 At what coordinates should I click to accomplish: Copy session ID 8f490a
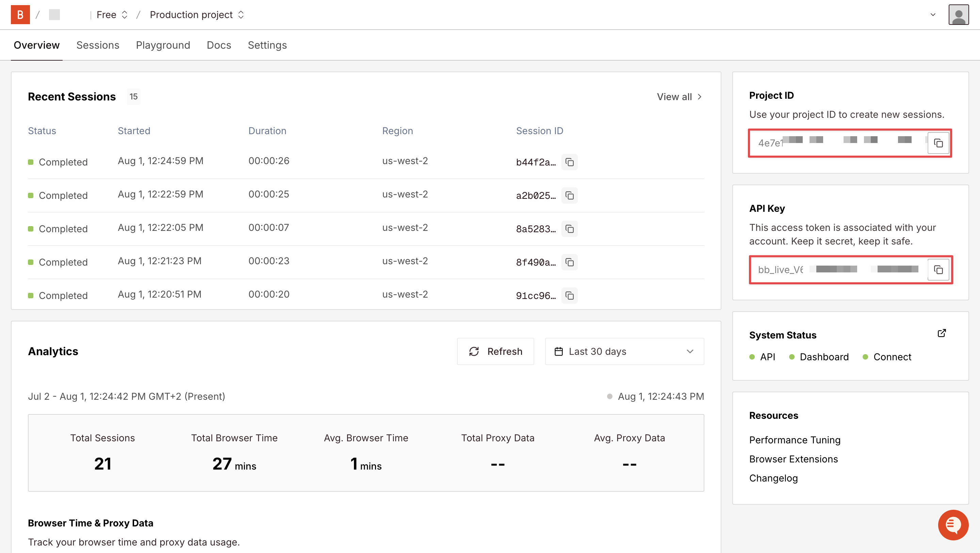click(x=570, y=262)
